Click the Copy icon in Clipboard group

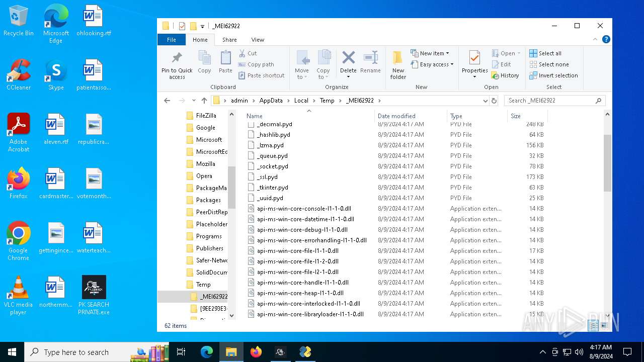click(x=204, y=58)
